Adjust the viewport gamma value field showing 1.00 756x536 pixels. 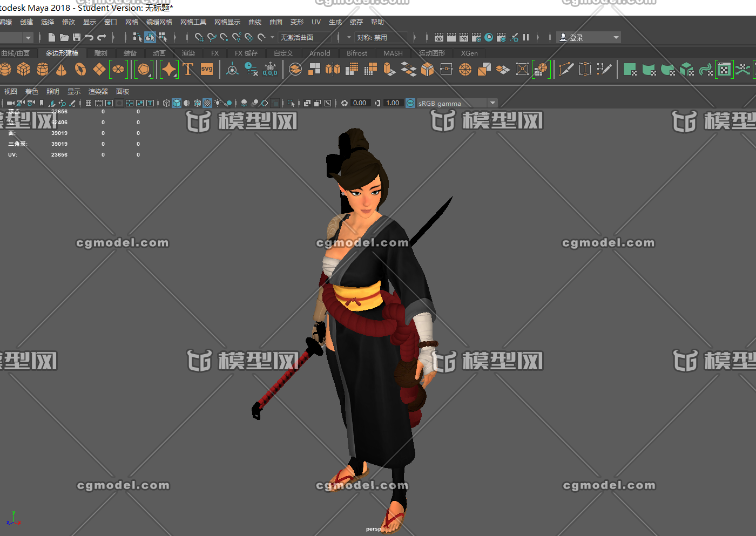point(393,103)
